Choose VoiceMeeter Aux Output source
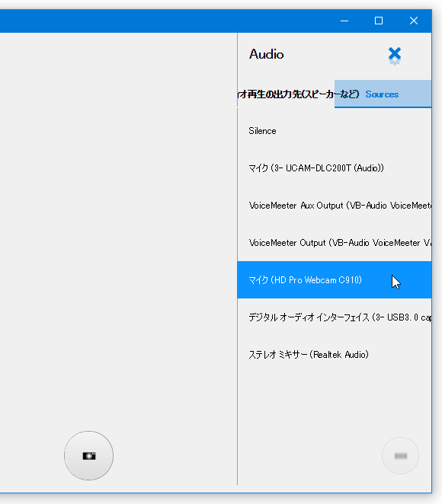The image size is (442, 504). 335,206
